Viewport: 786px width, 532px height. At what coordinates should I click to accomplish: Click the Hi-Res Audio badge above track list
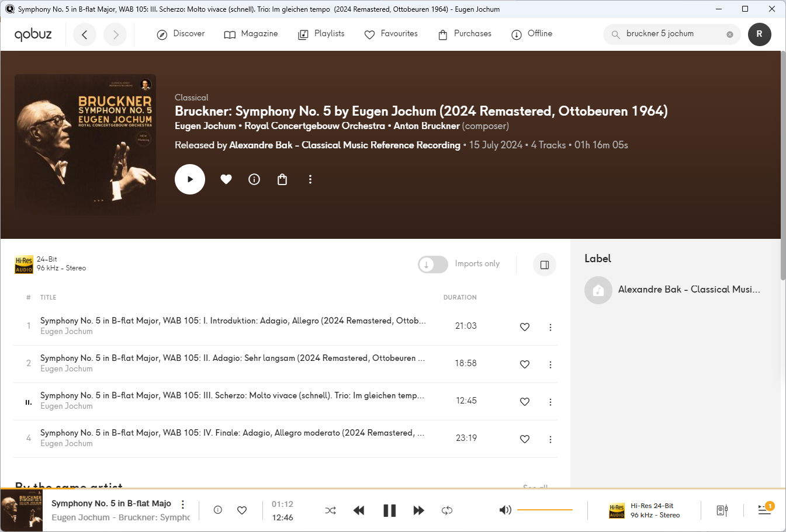[24, 265]
